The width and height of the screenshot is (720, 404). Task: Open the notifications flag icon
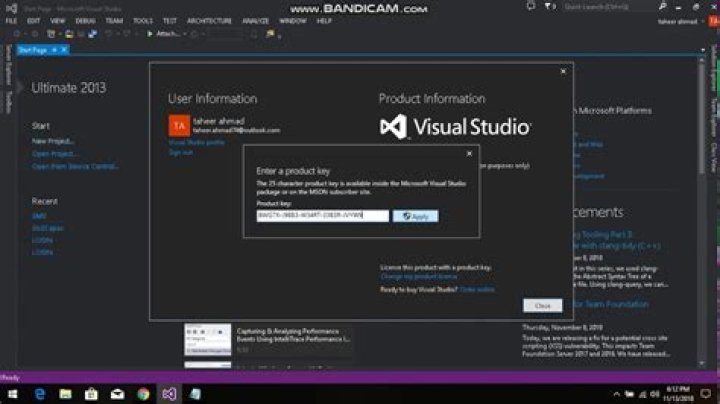point(550,6)
